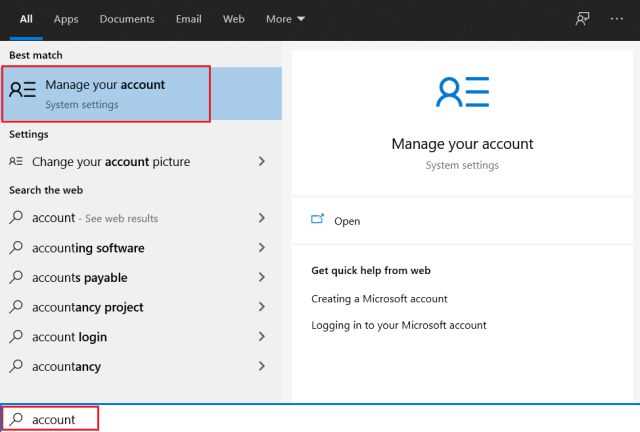640x432 pixels.
Task: Click the Open button for Manage your account
Action: [x=462, y=221]
